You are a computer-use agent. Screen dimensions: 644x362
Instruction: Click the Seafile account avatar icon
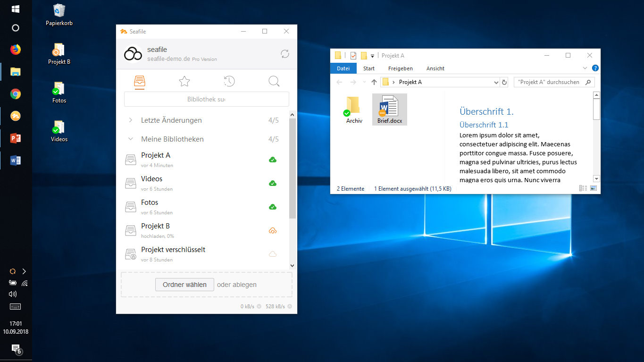click(133, 53)
